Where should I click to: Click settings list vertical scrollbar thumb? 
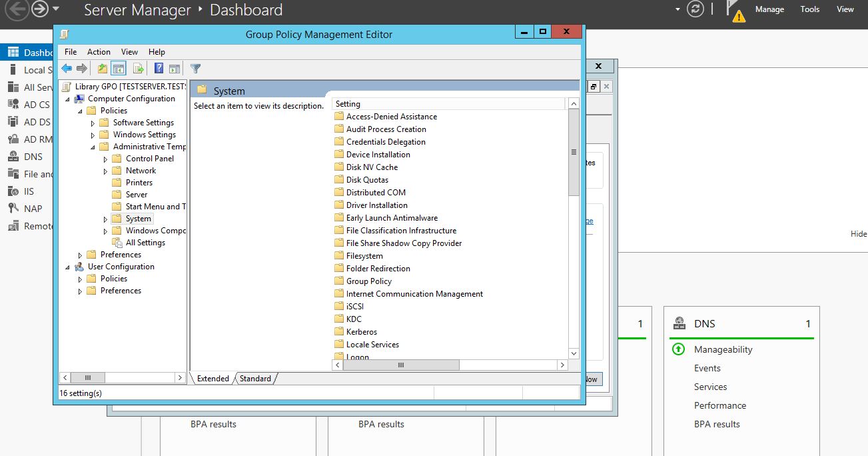574,152
